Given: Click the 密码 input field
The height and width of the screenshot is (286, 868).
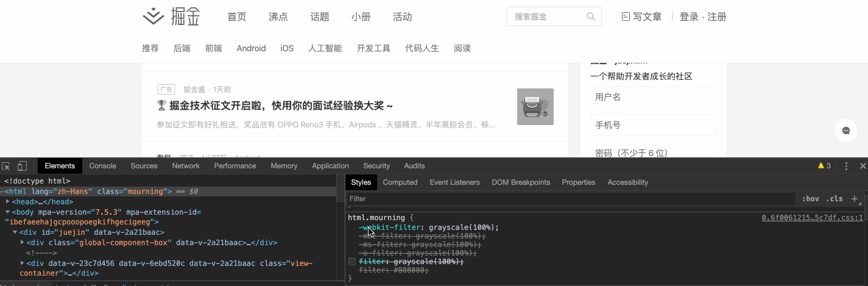Looking at the screenshot, I should click(654, 151).
